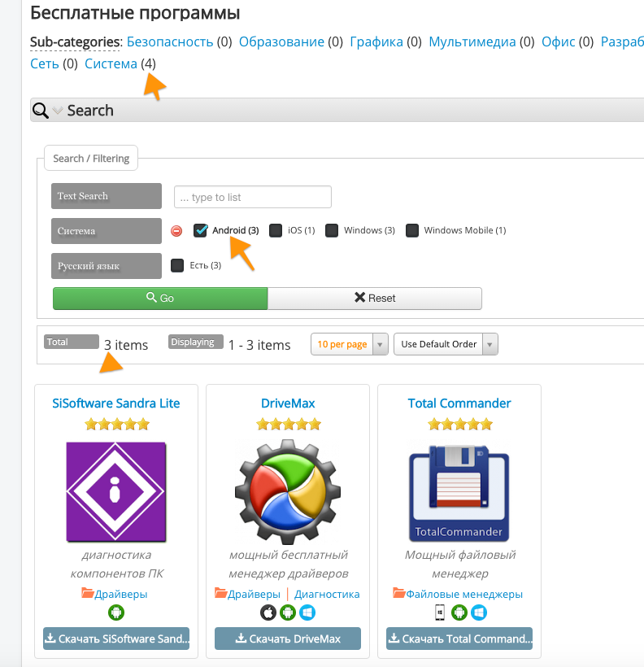Click the five-star rating of Total Commander
Image resolution: width=644 pixels, height=667 pixels.
pos(459,424)
